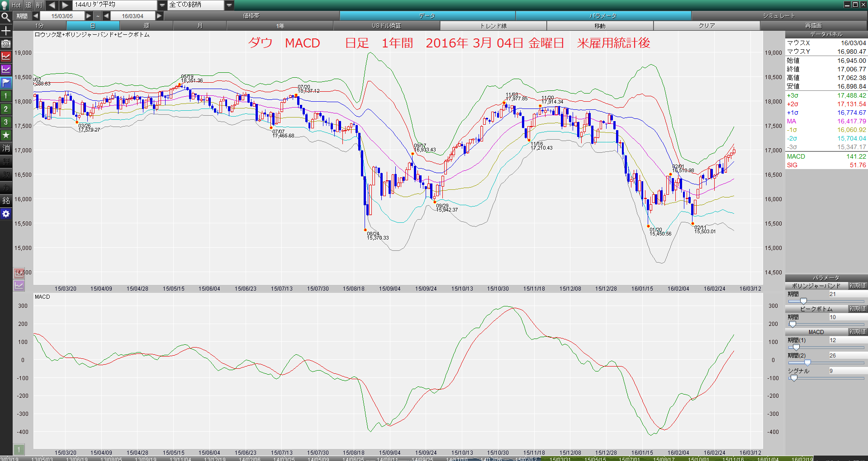Open the 価格帯 tab
The width and height of the screenshot is (868, 461).
pos(251,16)
